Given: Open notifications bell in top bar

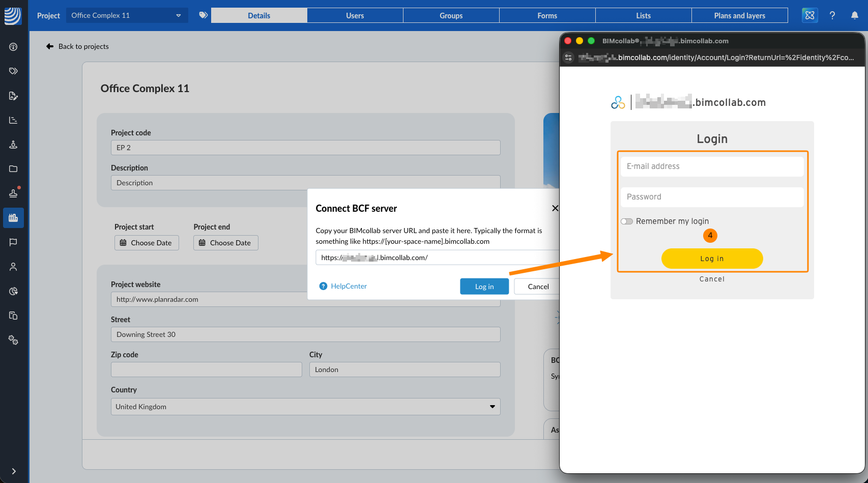Looking at the screenshot, I should 855,15.
